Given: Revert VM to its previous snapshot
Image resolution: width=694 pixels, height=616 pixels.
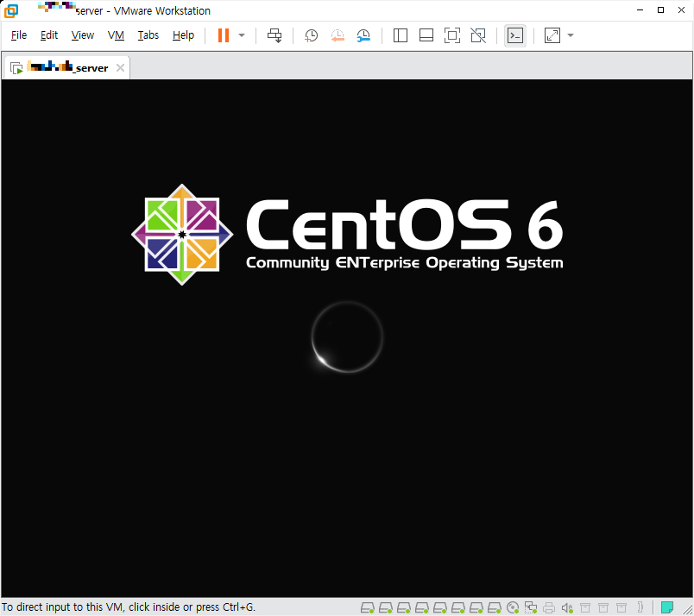Looking at the screenshot, I should [x=338, y=35].
